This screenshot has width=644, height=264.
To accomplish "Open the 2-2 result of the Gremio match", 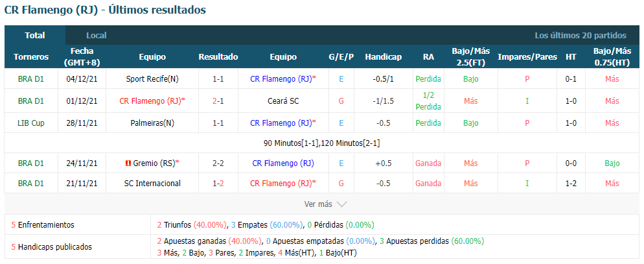I will [x=218, y=163].
